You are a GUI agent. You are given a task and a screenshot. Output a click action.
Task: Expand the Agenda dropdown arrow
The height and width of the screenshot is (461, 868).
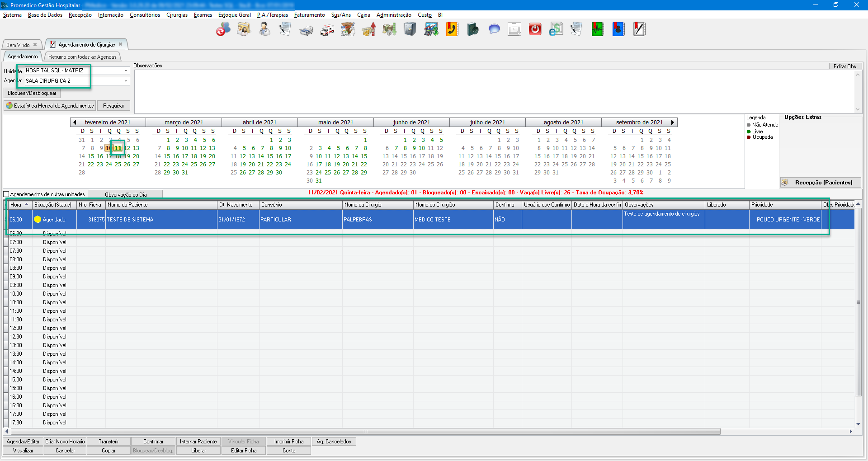point(126,81)
